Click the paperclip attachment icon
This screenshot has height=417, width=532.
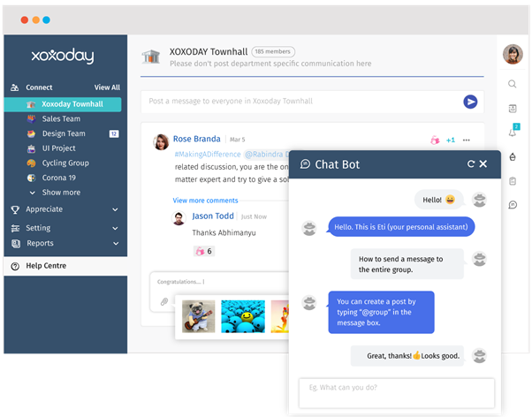(x=164, y=301)
